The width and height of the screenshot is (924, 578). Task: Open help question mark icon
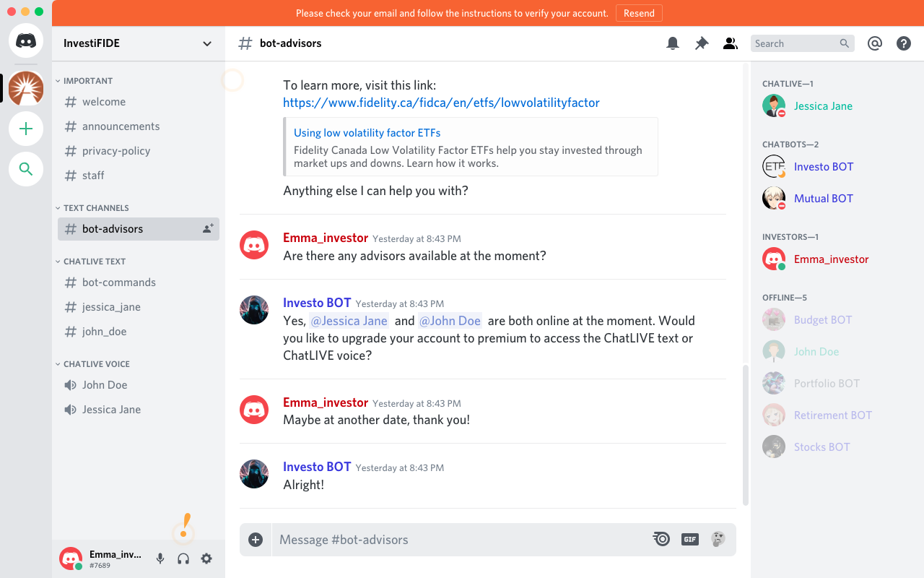(904, 43)
